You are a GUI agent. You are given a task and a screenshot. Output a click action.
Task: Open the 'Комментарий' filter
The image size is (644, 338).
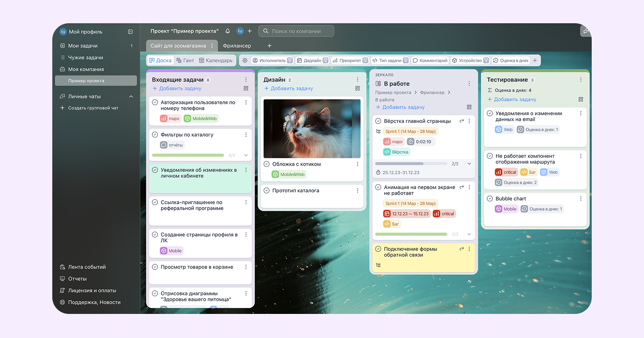pos(430,60)
